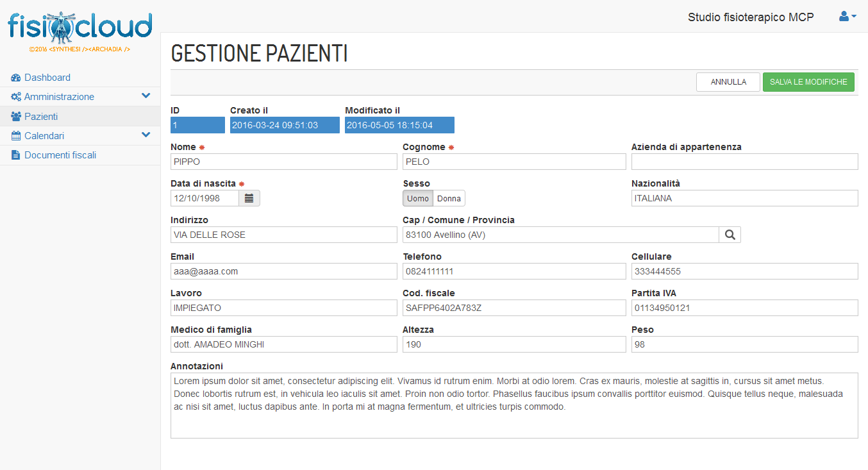The image size is (868, 470).
Task: Click the Altezza field with 190
Action: tap(514, 344)
